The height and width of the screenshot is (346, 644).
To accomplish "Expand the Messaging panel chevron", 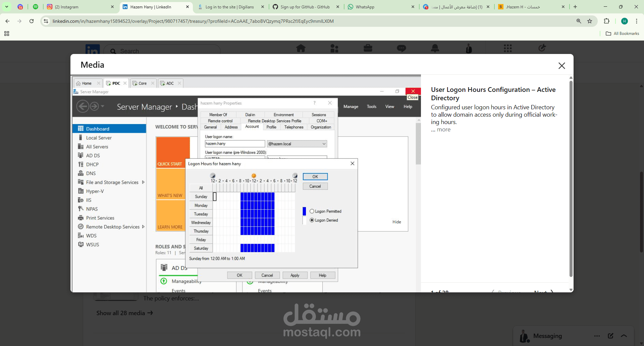I will click(x=624, y=336).
